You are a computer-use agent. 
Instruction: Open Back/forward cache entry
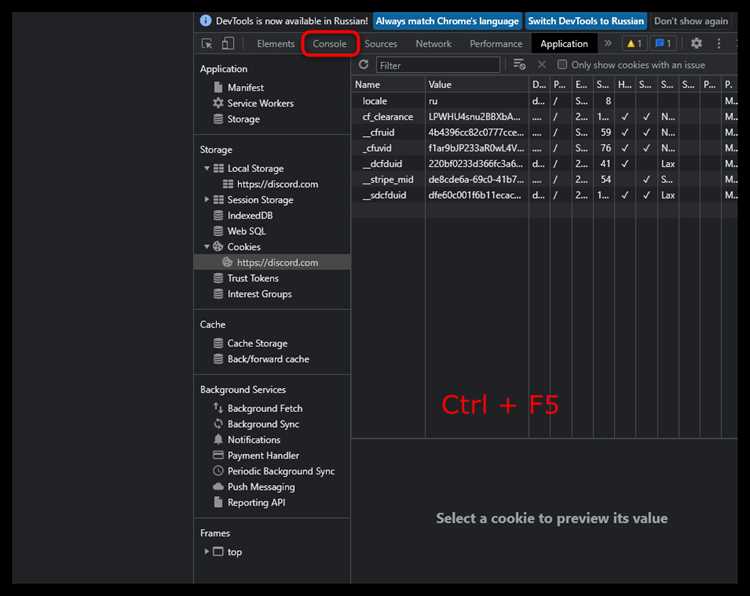(261, 359)
